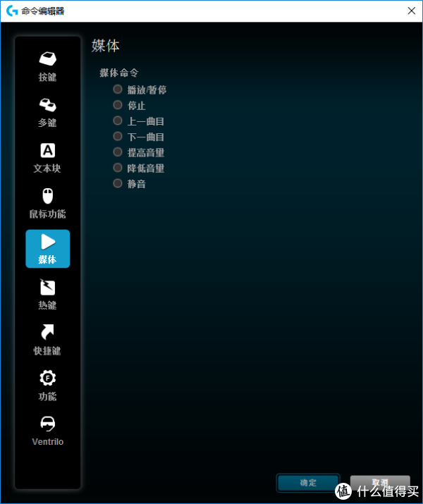Select the 按键 keystroke icon

click(47, 59)
